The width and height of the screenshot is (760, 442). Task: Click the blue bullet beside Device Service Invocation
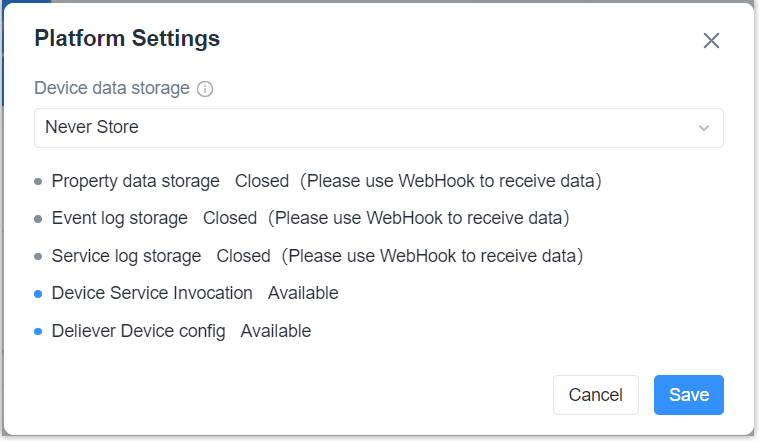point(38,294)
